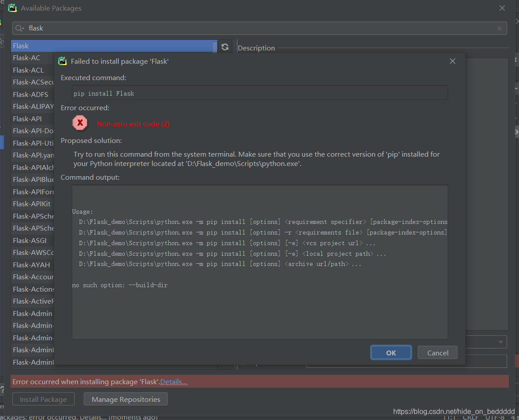The image size is (519, 420).
Task: Click the Manage Repositories button
Action: tap(126, 399)
